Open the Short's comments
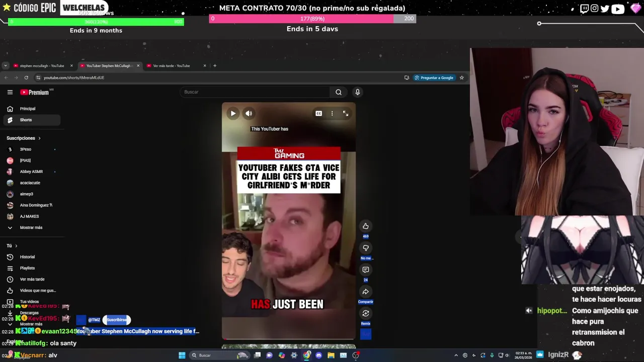Screen dimensions: 644x362 (x=366, y=270)
